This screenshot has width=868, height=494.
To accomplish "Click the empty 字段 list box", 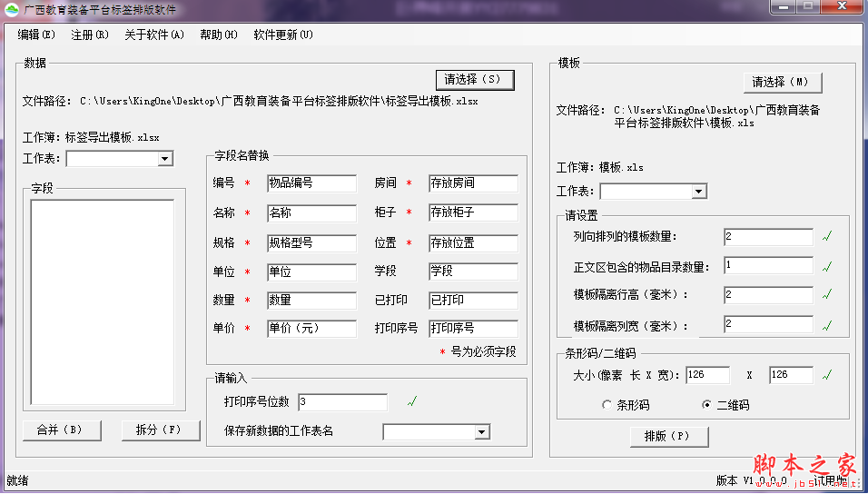I will point(103,302).
